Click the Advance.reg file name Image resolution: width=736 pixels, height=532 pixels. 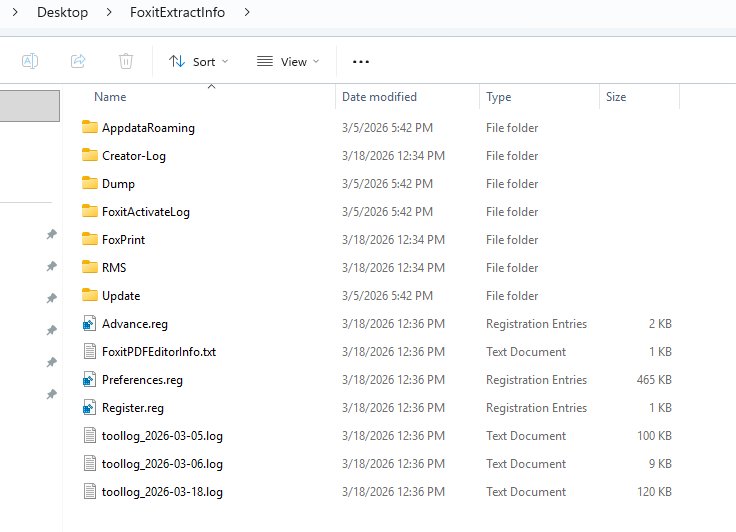click(135, 324)
